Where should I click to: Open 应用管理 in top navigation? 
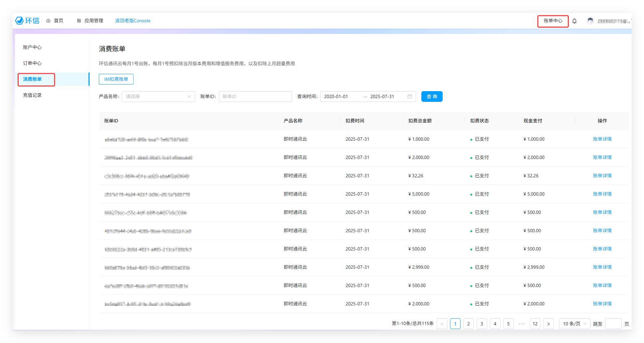(90, 21)
